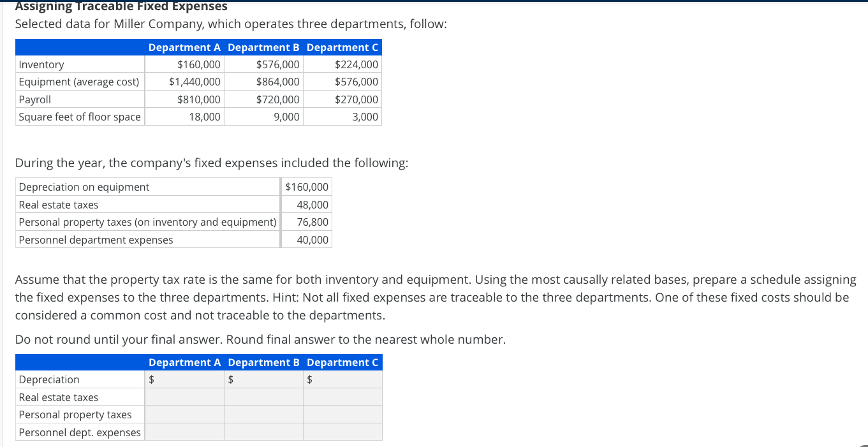Click the Depreciation input for Department A
The image size is (868, 447).
point(184,379)
